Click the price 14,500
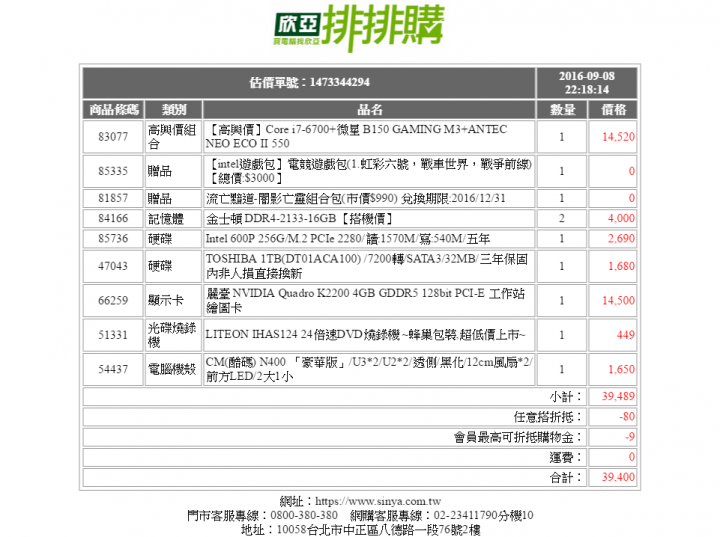The image size is (720, 537). (618, 301)
